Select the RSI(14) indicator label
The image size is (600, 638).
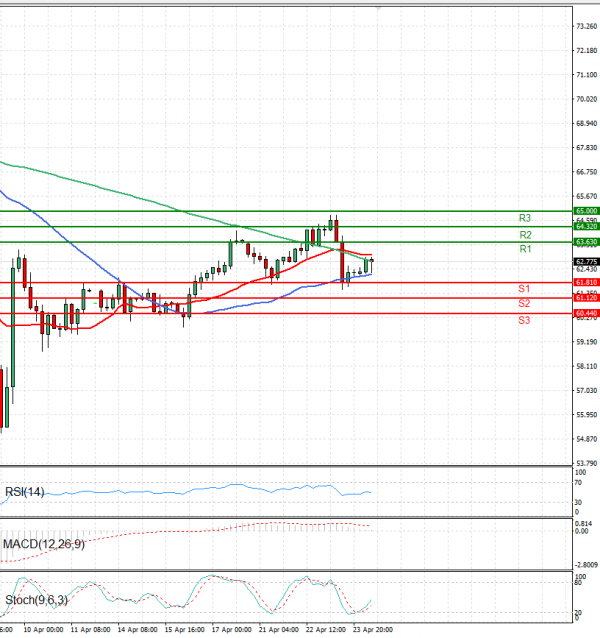coord(24,492)
